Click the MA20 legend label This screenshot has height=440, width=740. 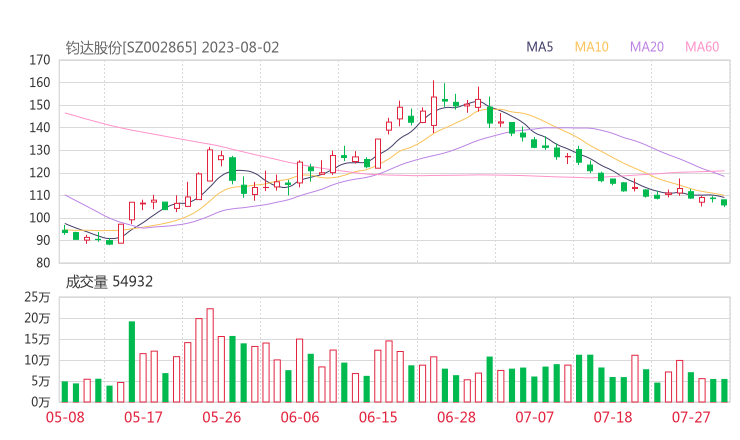click(647, 47)
